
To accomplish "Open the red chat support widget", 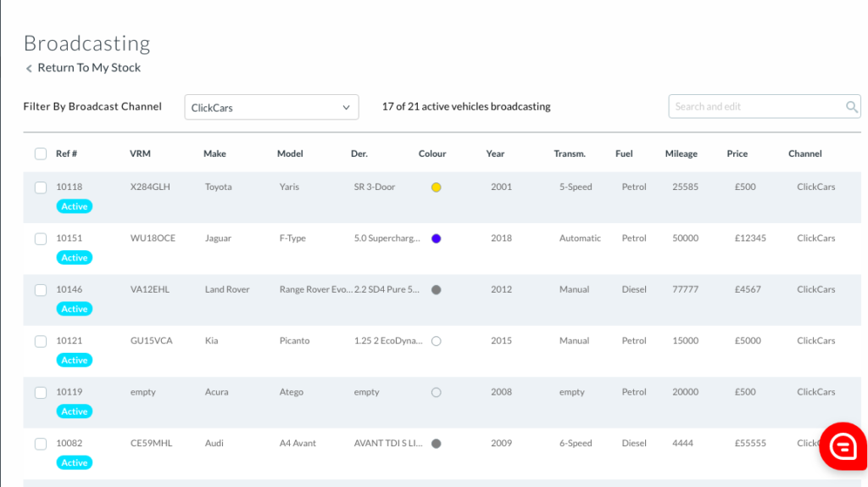I will pyautogui.click(x=843, y=445).
